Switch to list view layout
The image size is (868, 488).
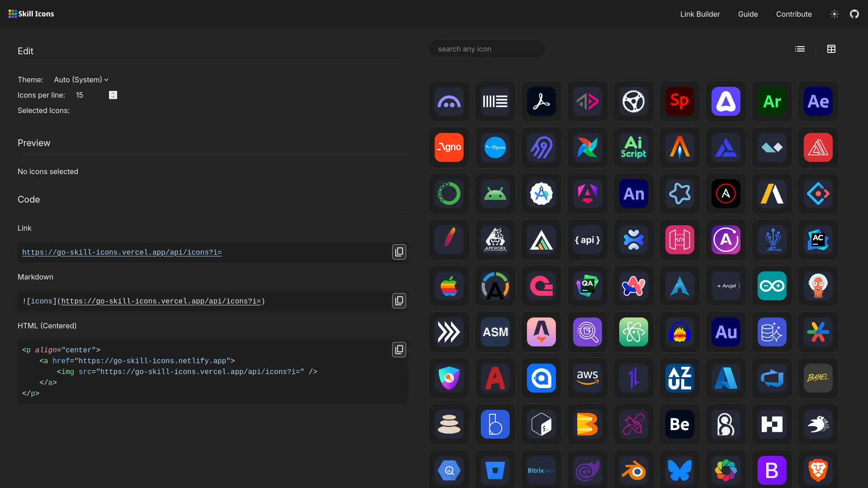pyautogui.click(x=800, y=49)
